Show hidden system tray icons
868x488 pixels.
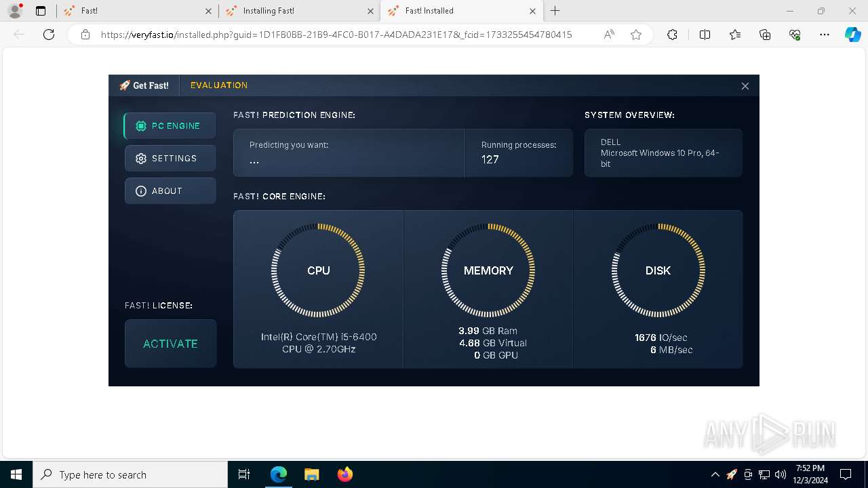(715, 474)
